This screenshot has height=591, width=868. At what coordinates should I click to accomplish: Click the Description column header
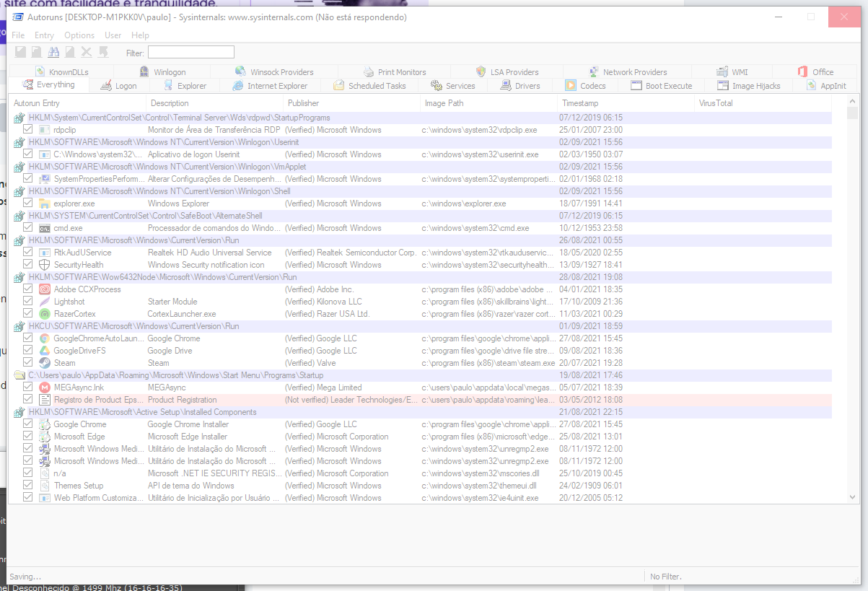pos(215,103)
